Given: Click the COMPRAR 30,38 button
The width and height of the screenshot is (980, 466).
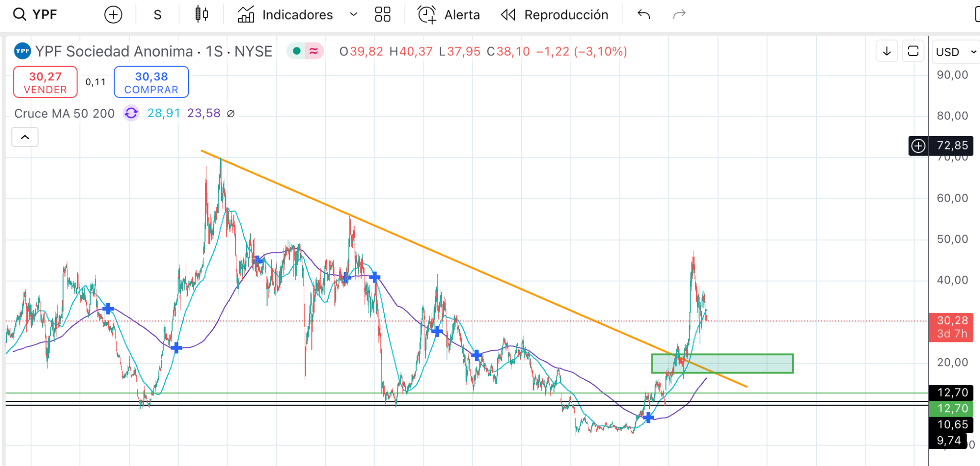Looking at the screenshot, I should click(x=151, y=82).
